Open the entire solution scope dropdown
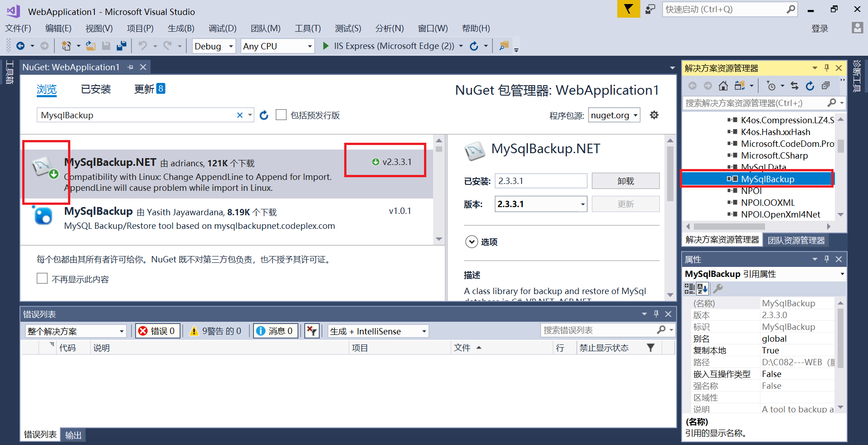The height and width of the screenshot is (445, 868). tap(76, 331)
